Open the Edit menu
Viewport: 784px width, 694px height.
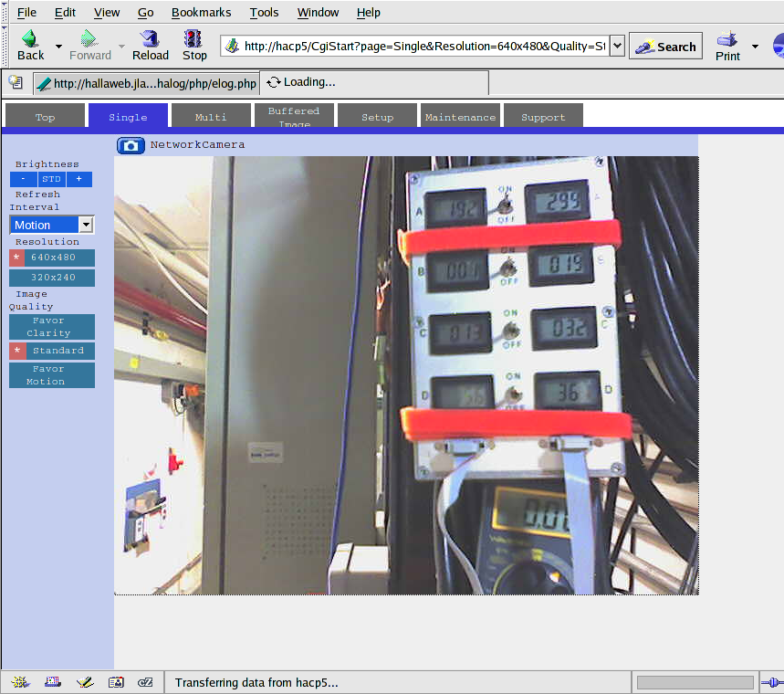coord(65,13)
